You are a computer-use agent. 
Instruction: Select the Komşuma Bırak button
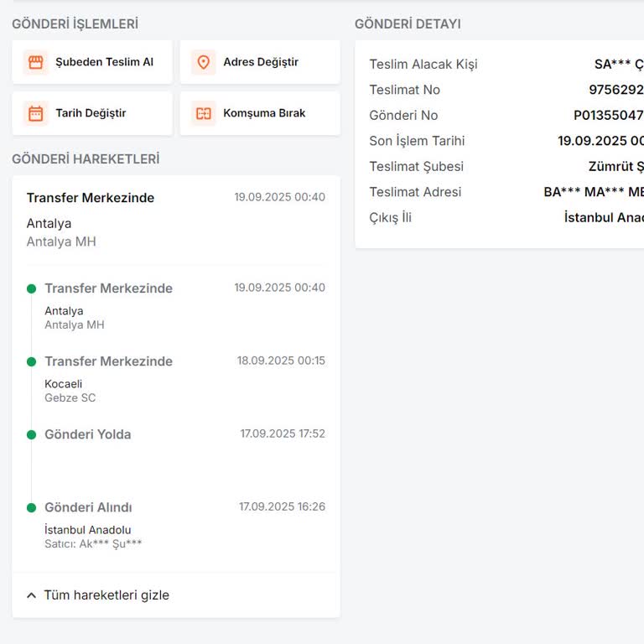(260, 113)
